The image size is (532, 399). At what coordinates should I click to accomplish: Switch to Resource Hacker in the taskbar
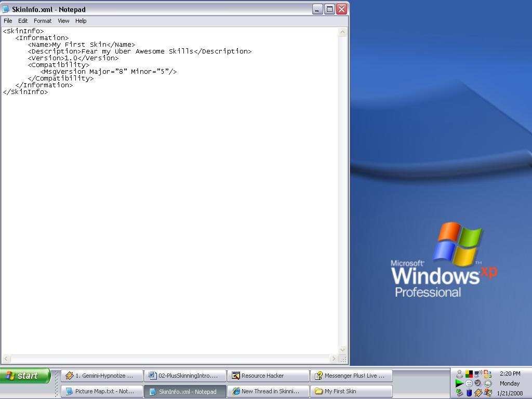tap(268, 376)
